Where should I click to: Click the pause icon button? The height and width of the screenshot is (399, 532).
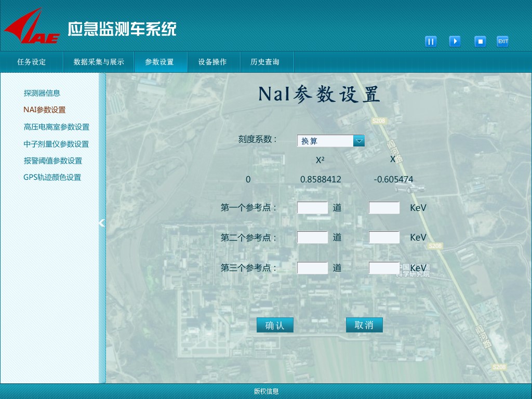[431, 42]
